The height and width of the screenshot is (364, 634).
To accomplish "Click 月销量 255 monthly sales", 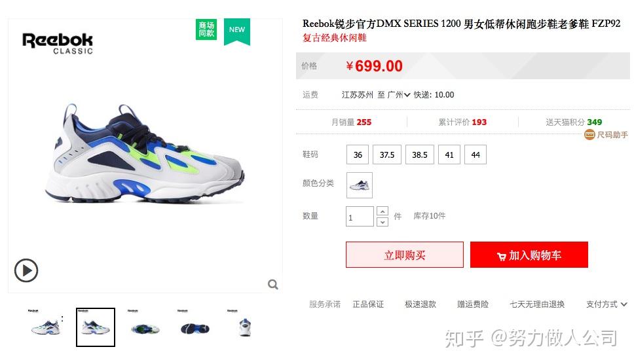I will click(351, 122).
